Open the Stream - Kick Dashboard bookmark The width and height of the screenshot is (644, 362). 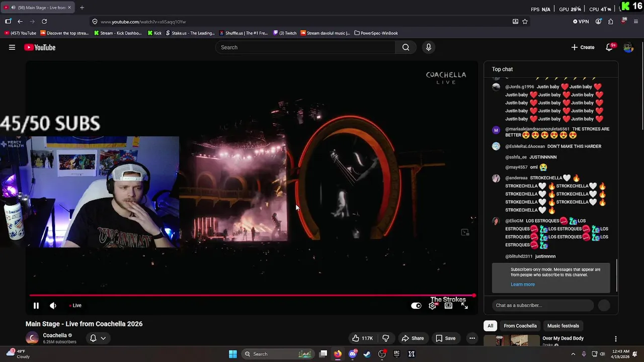(118, 33)
